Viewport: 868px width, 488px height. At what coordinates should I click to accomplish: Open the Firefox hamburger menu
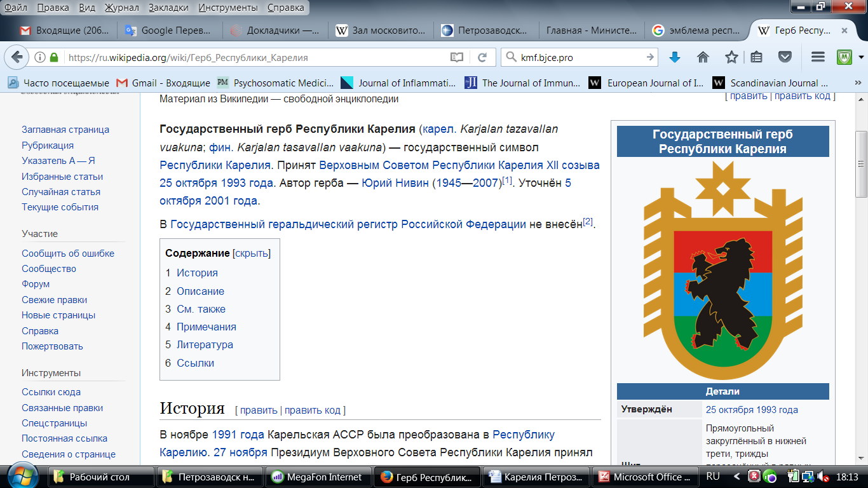pos(818,57)
